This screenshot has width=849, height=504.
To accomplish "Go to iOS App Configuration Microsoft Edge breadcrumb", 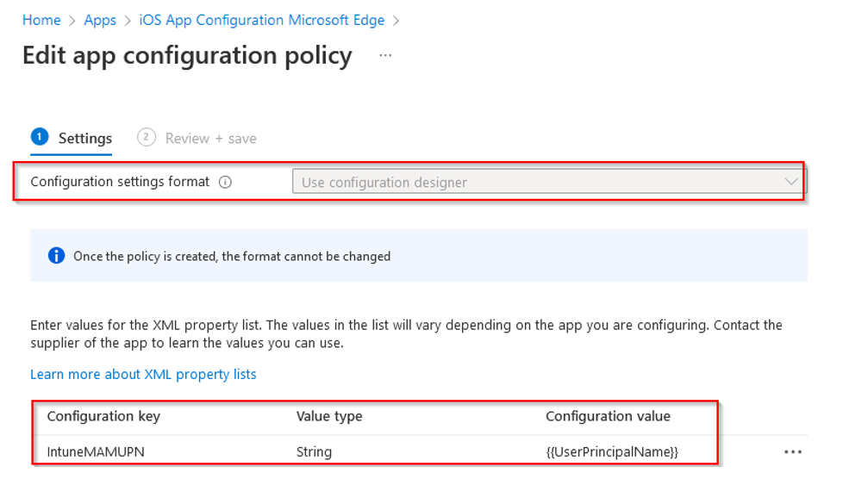I will click(262, 20).
